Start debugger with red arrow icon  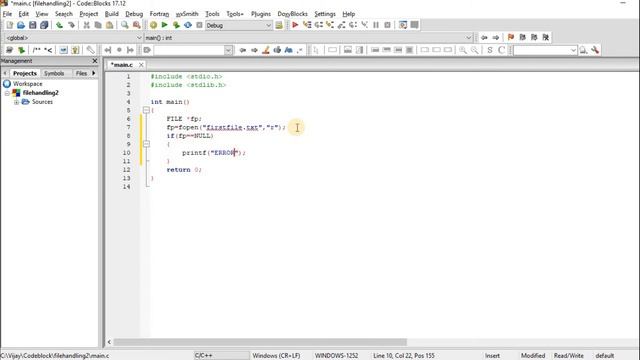pos(295,25)
